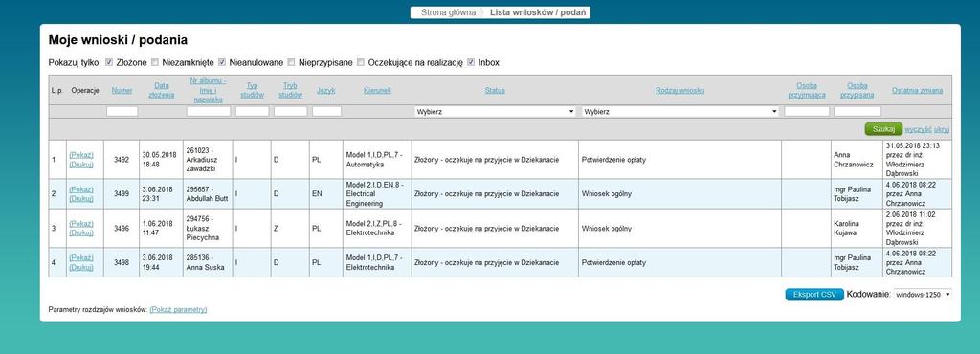This screenshot has width=980, height=354.
Task: Sort by Kierunek column header
Action: point(377,91)
